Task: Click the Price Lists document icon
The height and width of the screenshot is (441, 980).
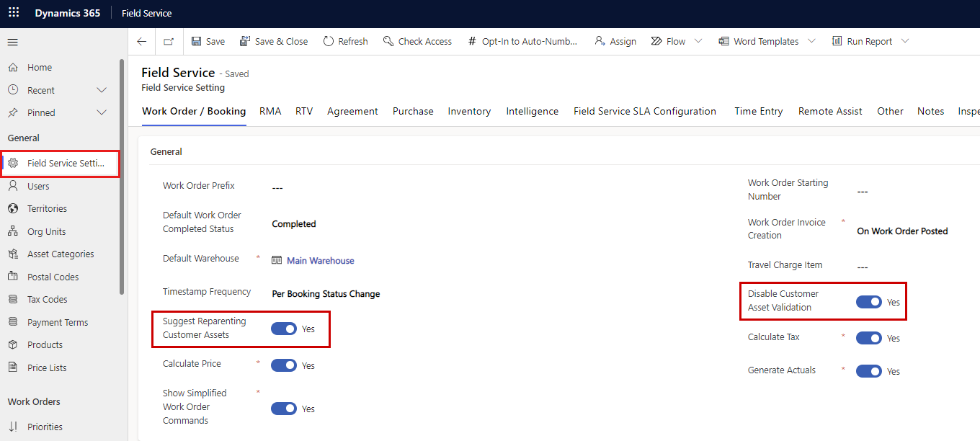Action: [13, 367]
